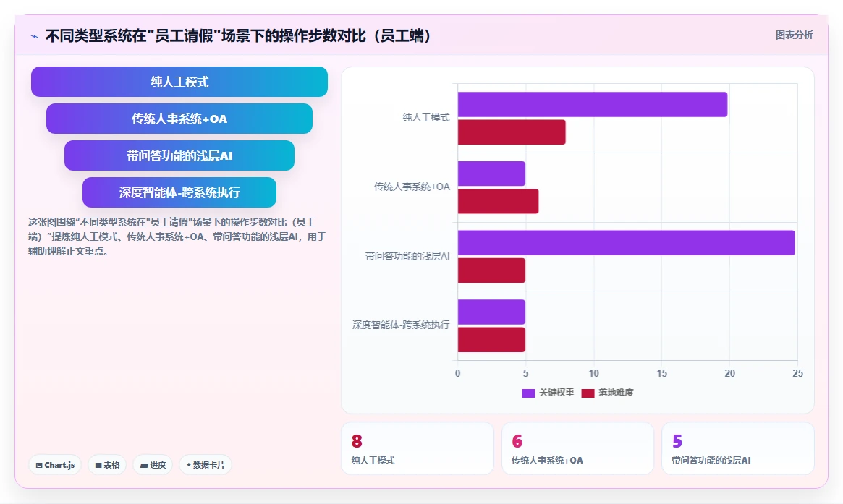Click the 表格 tag chip
This screenshot has height=504, width=843.
tap(107, 465)
